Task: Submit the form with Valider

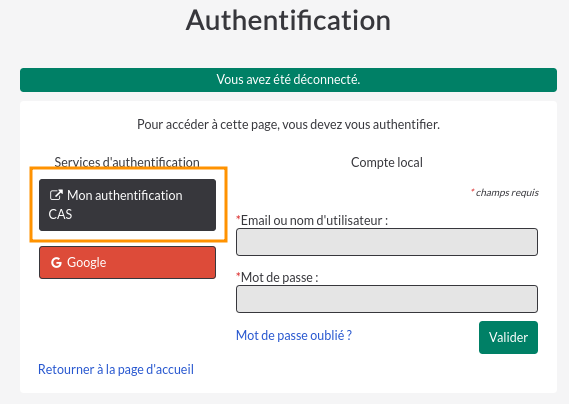Action: [x=508, y=337]
